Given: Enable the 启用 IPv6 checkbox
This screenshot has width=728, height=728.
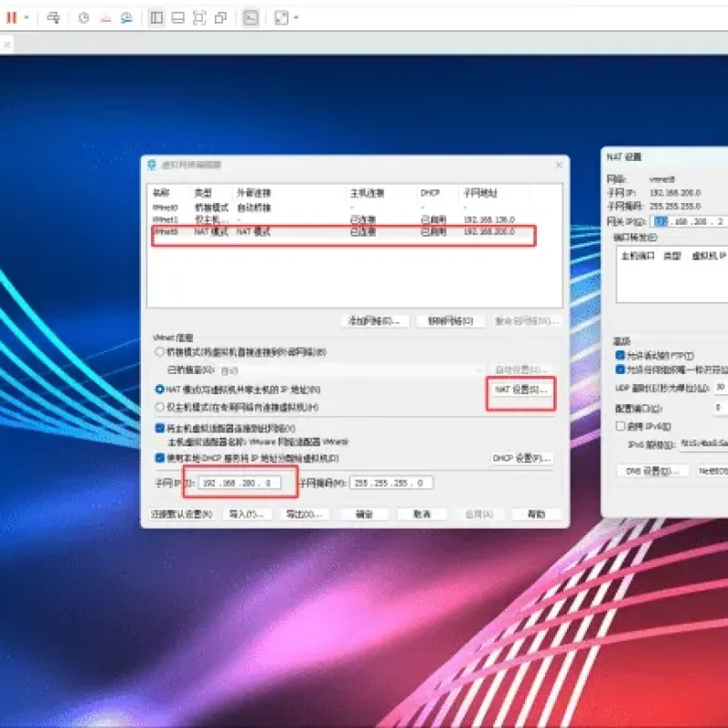Looking at the screenshot, I should [621, 426].
